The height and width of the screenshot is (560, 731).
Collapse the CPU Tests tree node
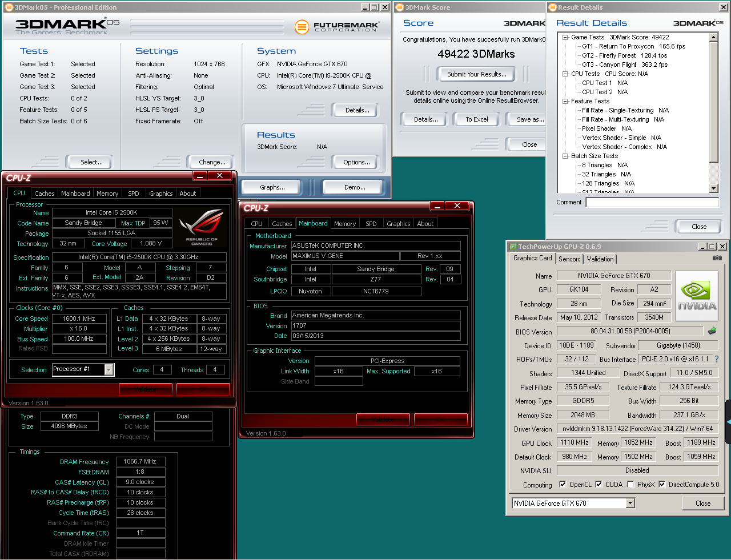click(x=565, y=74)
